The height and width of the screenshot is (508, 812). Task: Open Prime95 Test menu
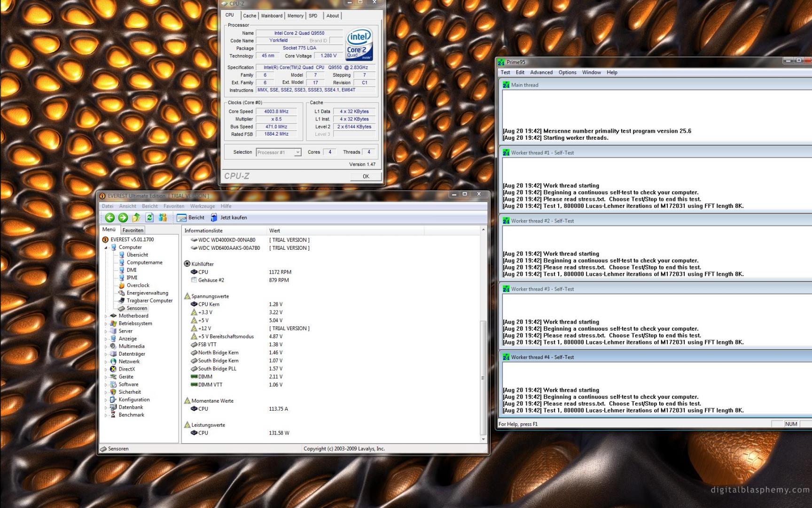pyautogui.click(x=505, y=72)
